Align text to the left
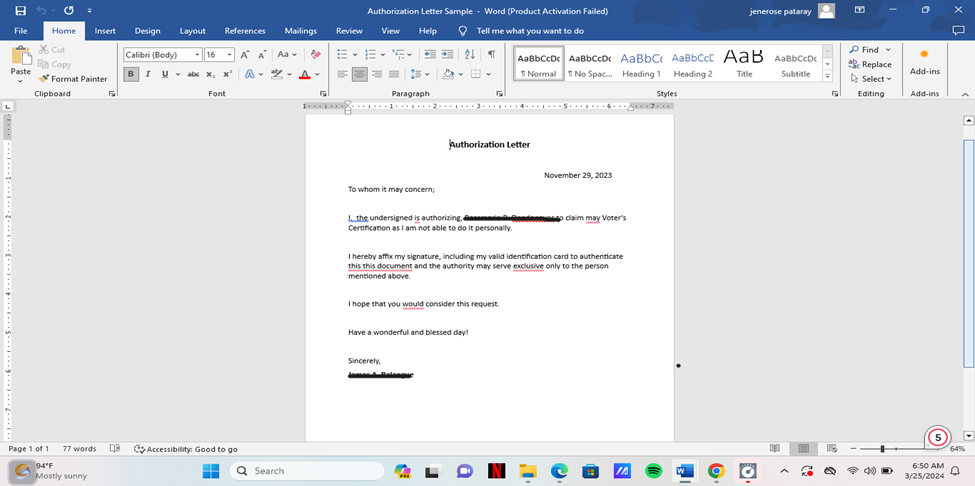The height and width of the screenshot is (486, 975). 343,74
